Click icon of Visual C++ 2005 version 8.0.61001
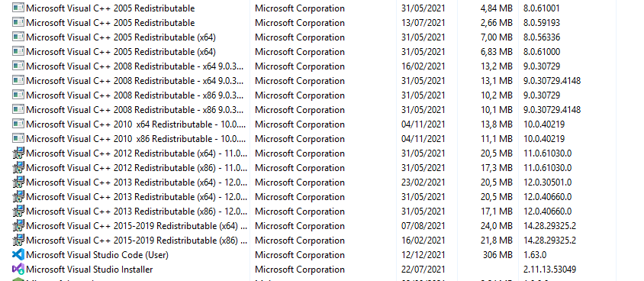 [18, 8]
